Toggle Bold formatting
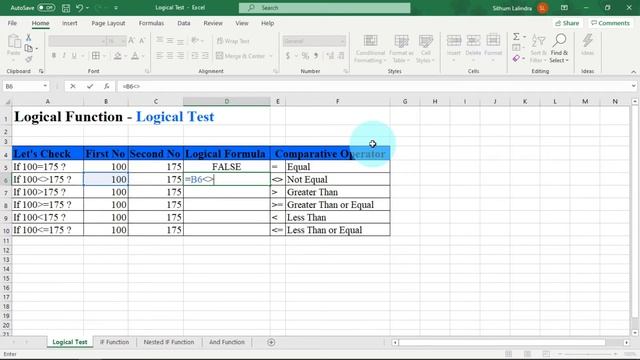Screen dimensions: 640x360 53,56
